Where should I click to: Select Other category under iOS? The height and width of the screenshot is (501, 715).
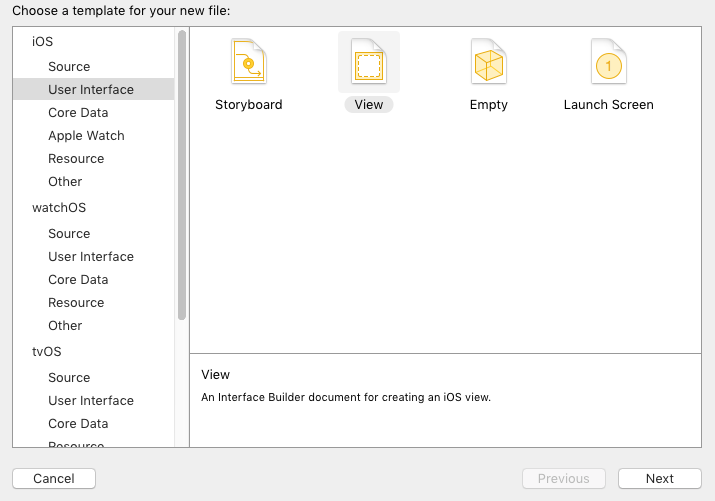tap(65, 181)
